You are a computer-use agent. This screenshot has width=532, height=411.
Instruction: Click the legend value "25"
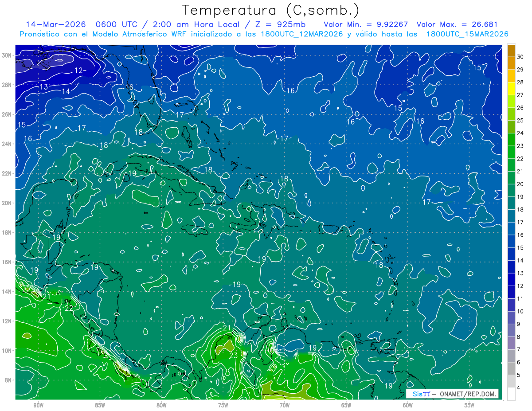[520, 121]
